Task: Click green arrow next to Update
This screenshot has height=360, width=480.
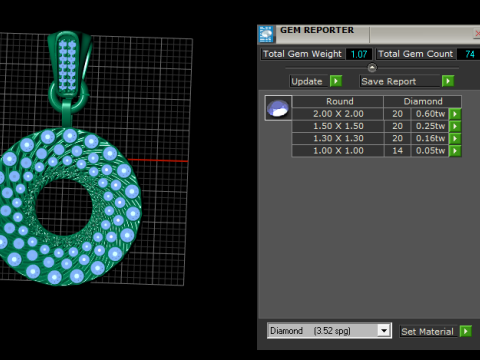Action: pyautogui.click(x=336, y=81)
